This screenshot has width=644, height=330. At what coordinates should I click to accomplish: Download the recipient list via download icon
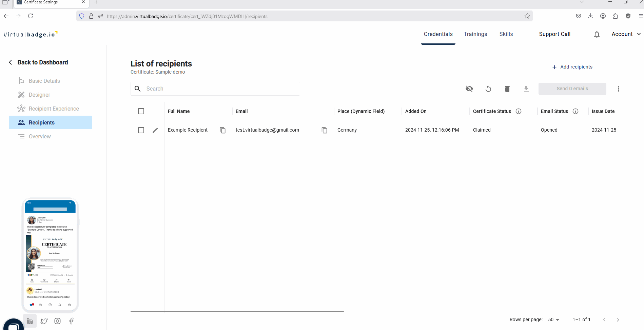pos(526,89)
